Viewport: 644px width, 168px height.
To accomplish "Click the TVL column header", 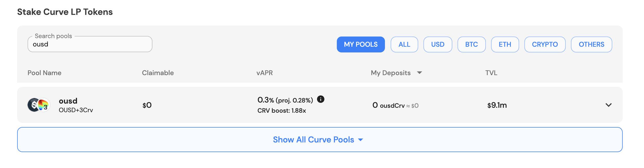I will 491,73.
